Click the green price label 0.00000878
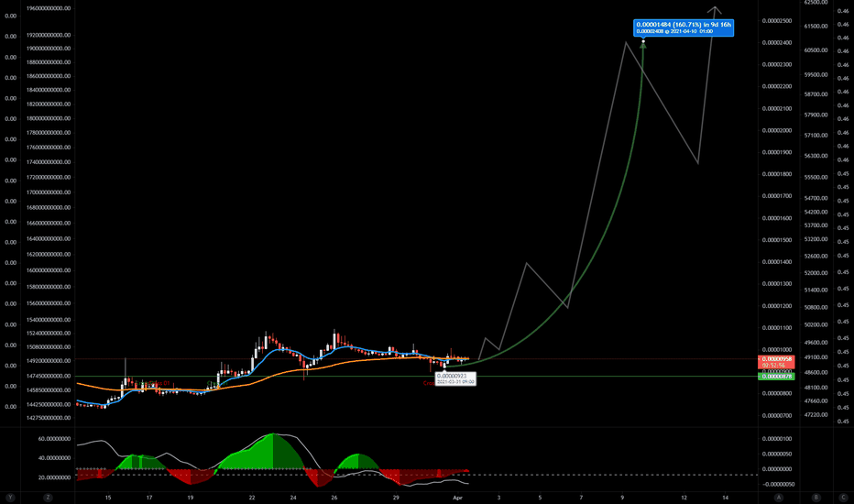Screen dimensions: 854x504 point(775,377)
